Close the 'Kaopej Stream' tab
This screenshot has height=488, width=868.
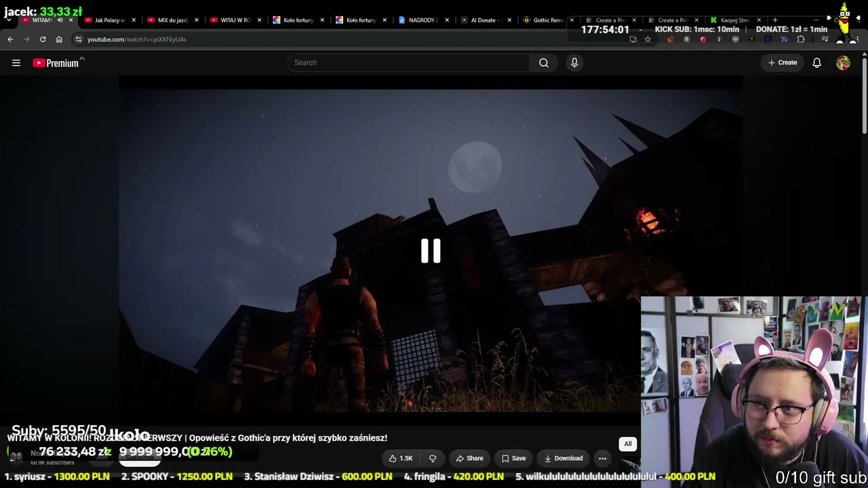(759, 20)
